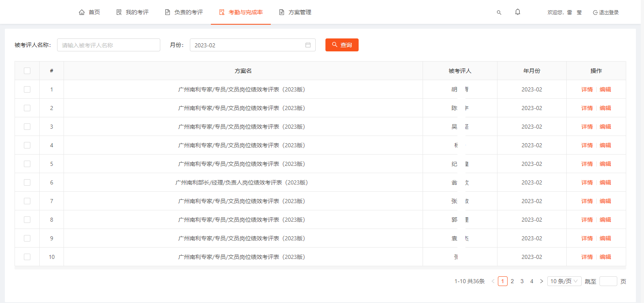Click the search magnifier icon in header
The image size is (644, 303).
tap(499, 13)
